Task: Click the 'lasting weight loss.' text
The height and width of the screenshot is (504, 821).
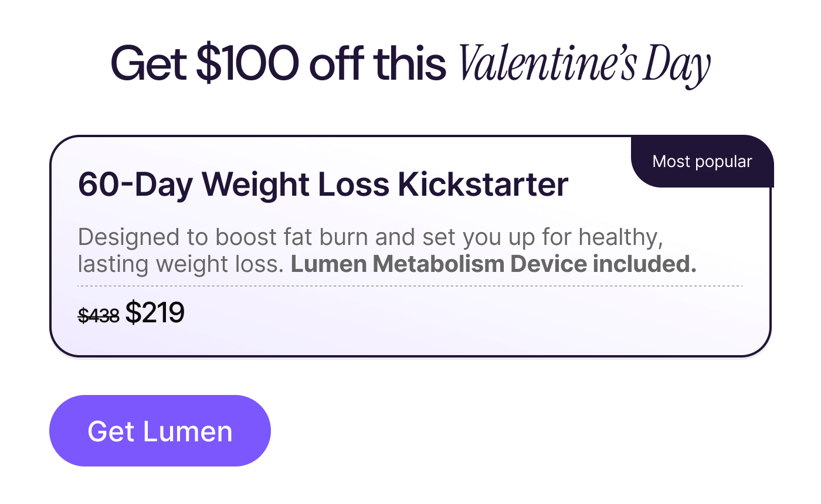Action: pos(181,264)
